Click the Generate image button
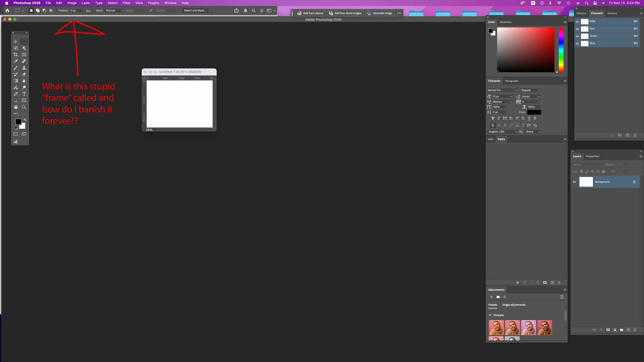Viewport: 644px width, 362px height. 380,13
